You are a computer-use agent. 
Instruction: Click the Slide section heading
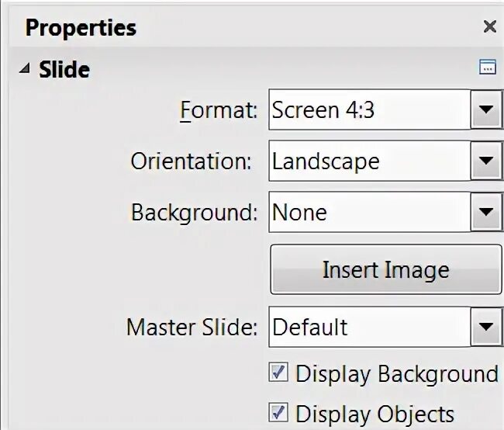point(65,69)
